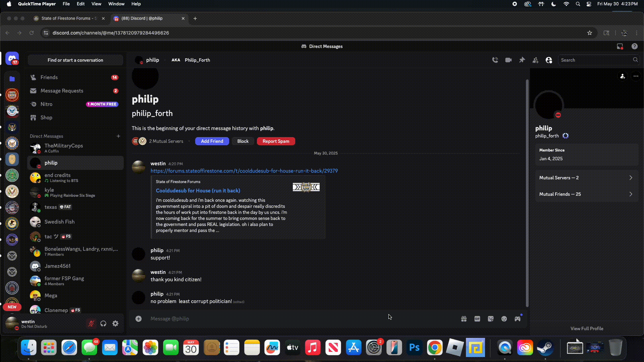The width and height of the screenshot is (644, 362).
Task: Open the emoji picker
Action: point(504,319)
